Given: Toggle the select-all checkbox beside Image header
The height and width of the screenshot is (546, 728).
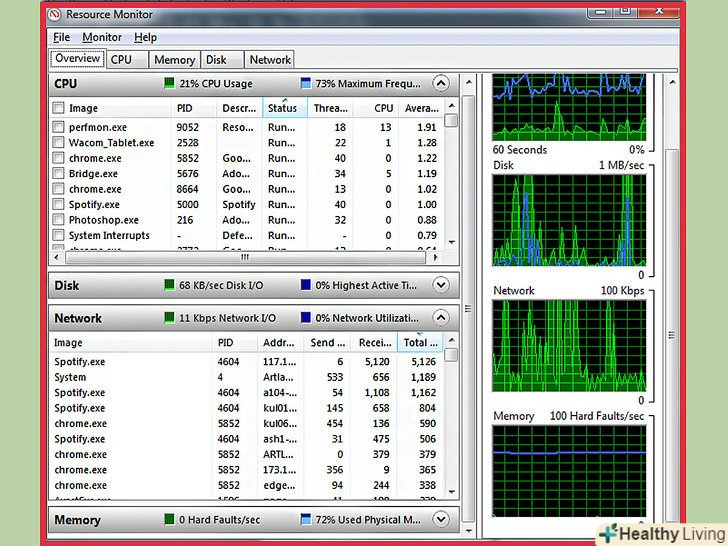Looking at the screenshot, I should [59, 109].
